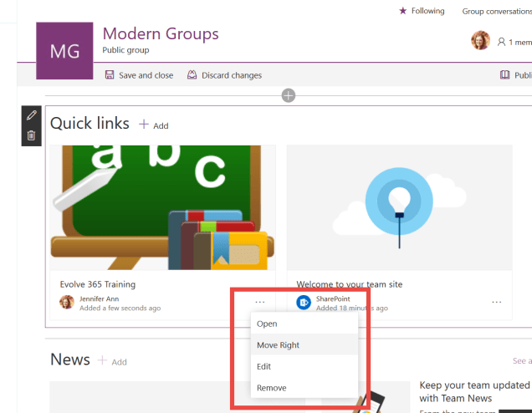
Task: Click Remove in the context menu
Action: [x=271, y=387]
